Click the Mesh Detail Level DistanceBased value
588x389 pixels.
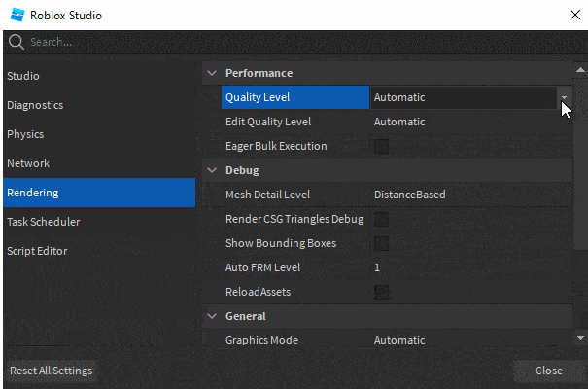[410, 194]
